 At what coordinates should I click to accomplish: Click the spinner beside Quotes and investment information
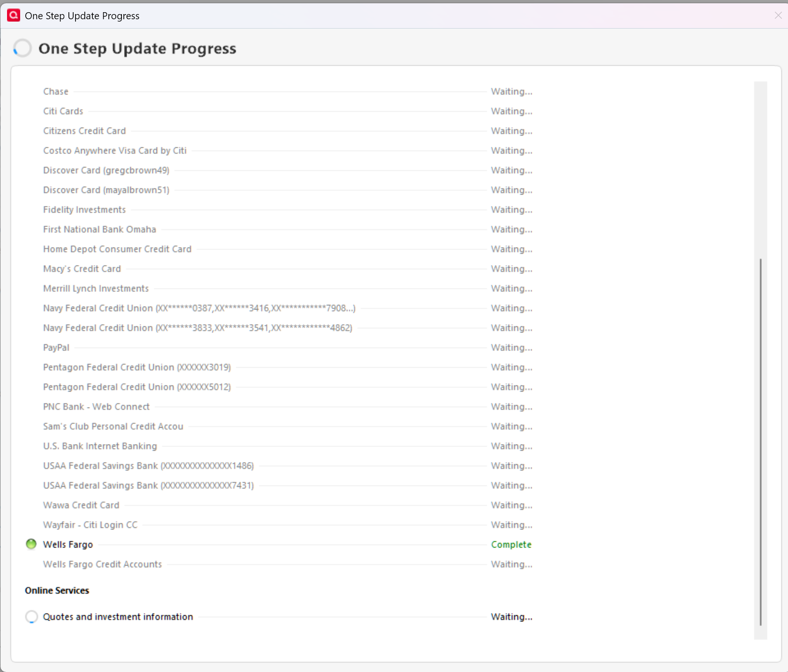[31, 617]
